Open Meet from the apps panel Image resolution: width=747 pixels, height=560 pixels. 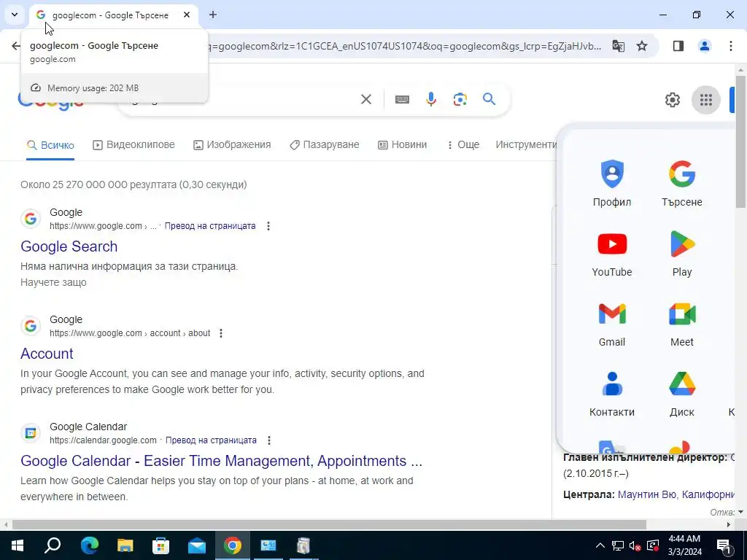tap(682, 324)
